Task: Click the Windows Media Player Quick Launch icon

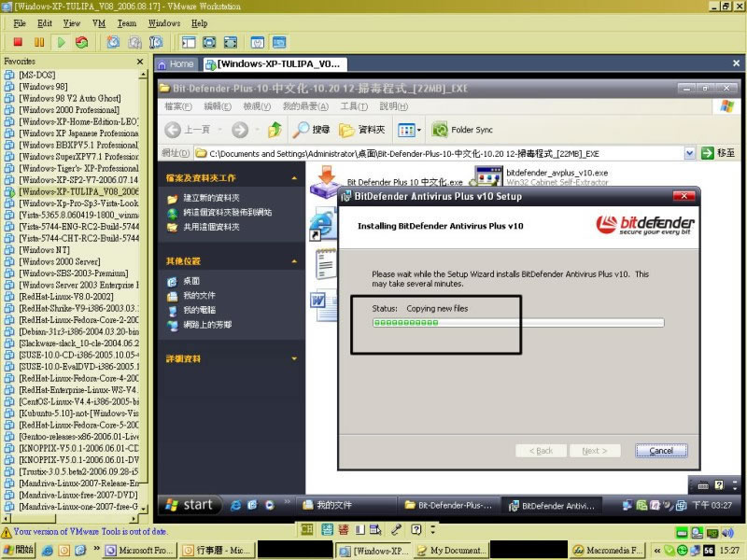Action: (270, 505)
